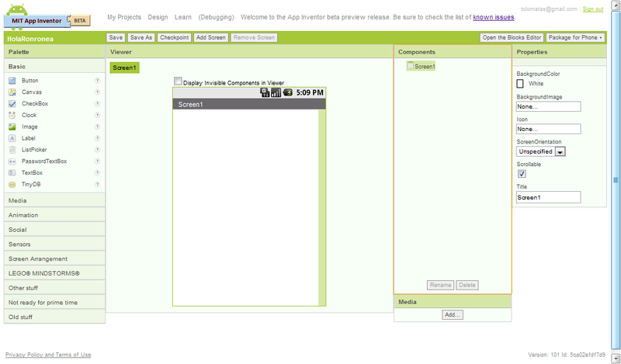The image size is (621, 364).
Task: Open the Learn menu item
Action: coord(183,17)
